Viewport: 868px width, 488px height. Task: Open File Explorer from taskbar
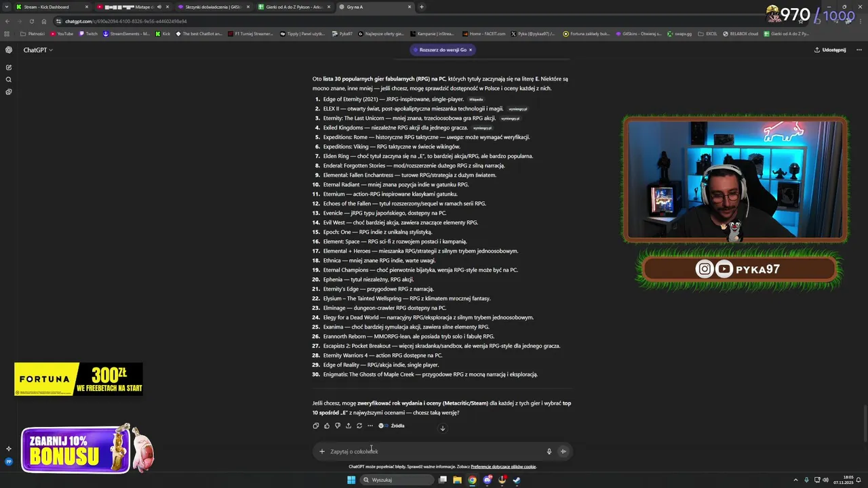(457, 480)
